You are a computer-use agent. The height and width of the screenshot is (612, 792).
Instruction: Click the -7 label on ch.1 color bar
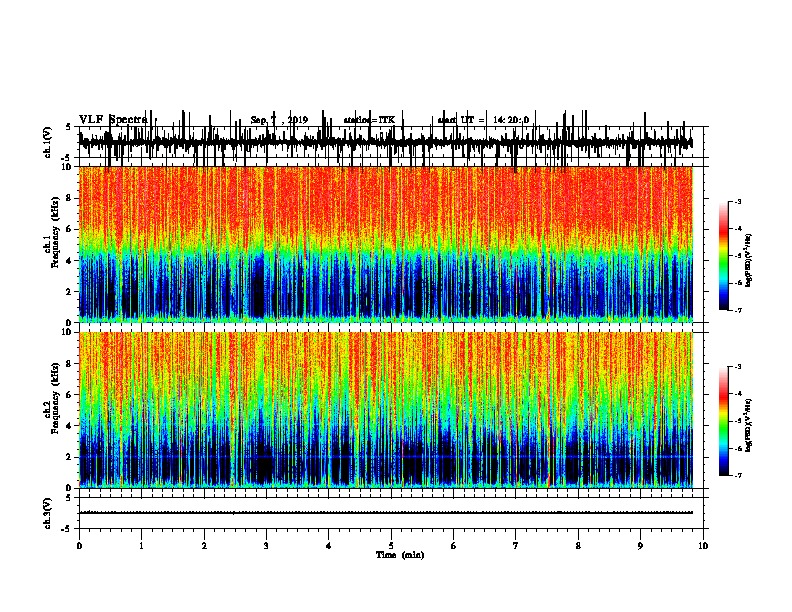click(x=737, y=310)
